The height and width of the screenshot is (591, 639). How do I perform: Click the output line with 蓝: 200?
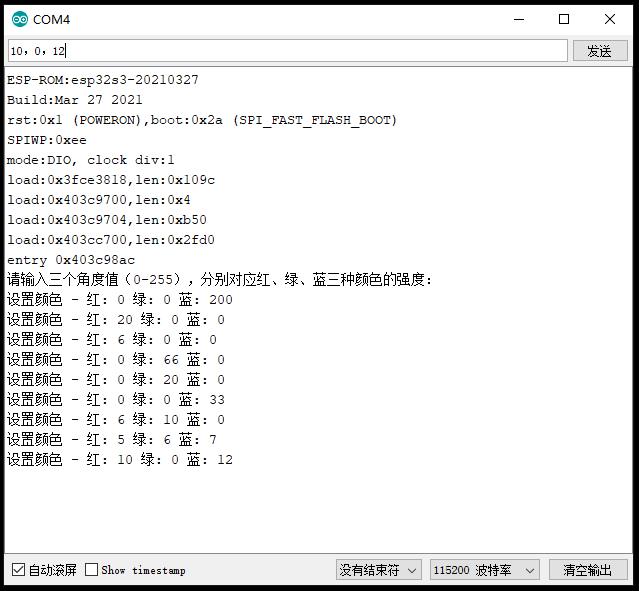[120, 300]
